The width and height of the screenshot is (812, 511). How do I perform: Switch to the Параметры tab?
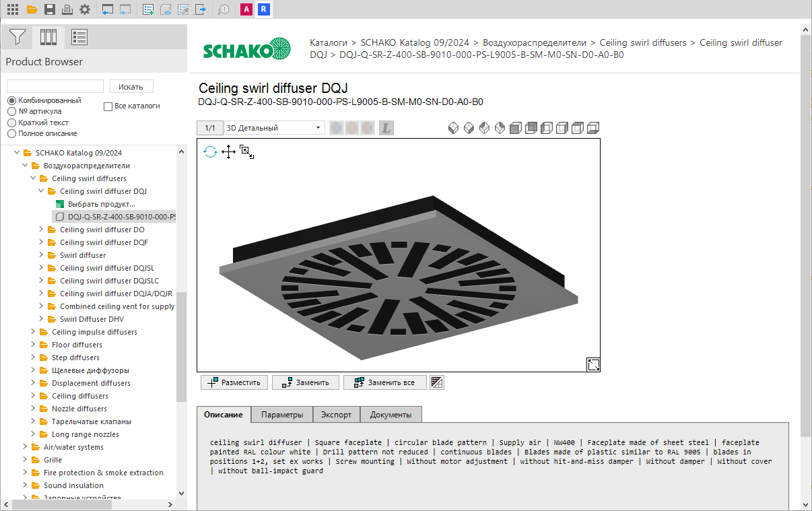click(x=282, y=415)
